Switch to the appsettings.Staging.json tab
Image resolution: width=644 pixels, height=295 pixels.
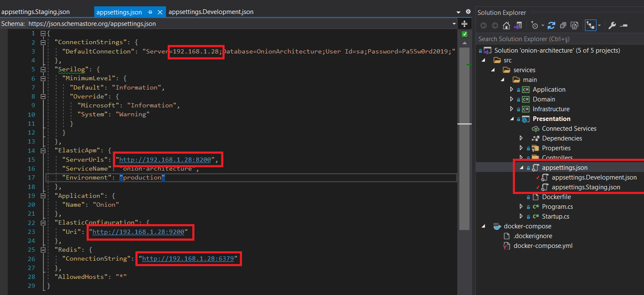point(36,12)
